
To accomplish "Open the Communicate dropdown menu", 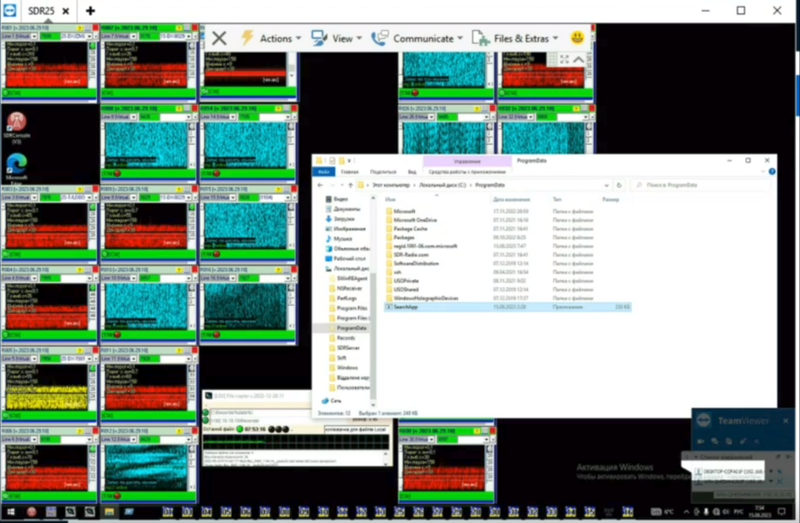I will click(416, 38).
